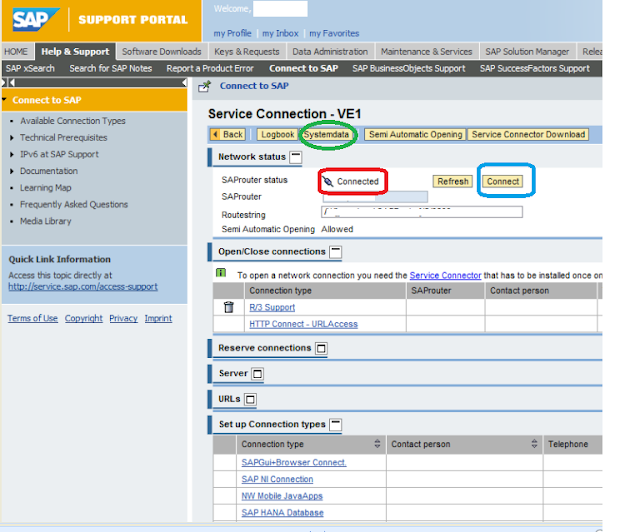640x532 pixels.
Task: Switch to Software Downloads tab
Action: [x=162, y=52]
